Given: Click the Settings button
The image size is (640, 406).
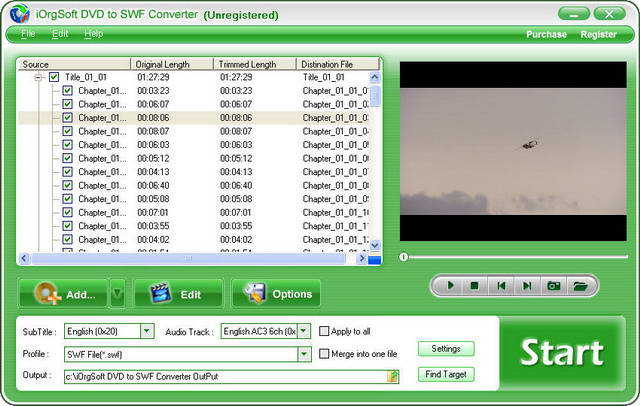Looking at the screenshot, I should [x=446, y=349].
